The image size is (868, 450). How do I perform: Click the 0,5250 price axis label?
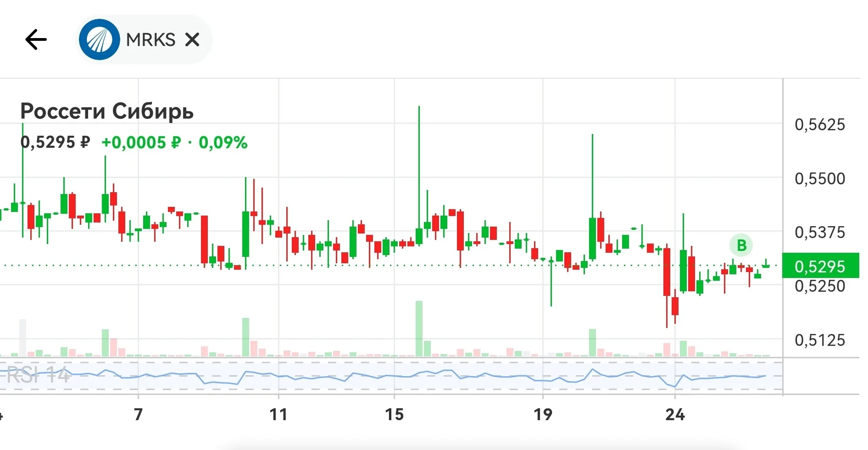820,286
